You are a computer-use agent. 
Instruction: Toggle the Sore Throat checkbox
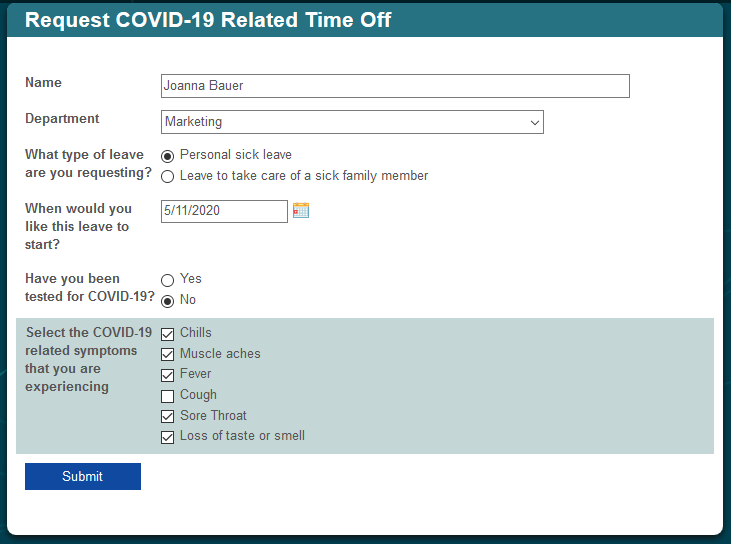click(167, 416)
